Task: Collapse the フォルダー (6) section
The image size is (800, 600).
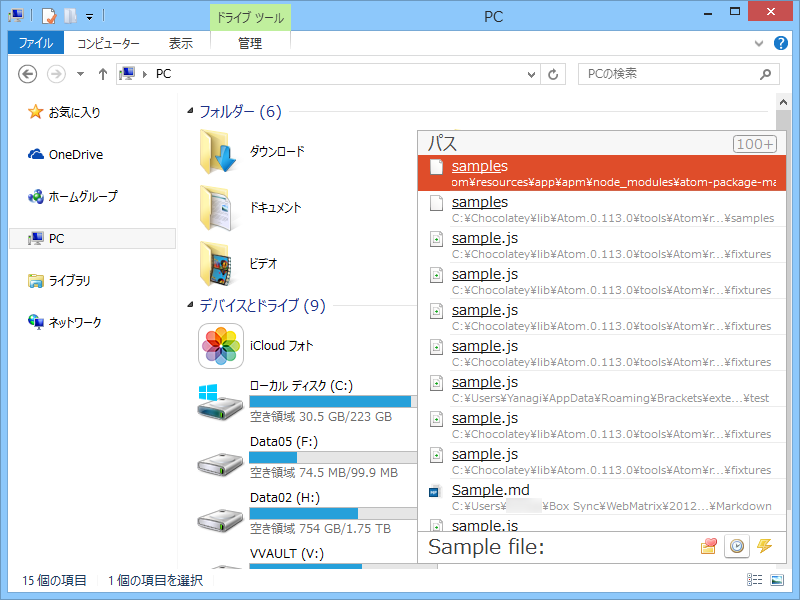Action: (188, 111)
